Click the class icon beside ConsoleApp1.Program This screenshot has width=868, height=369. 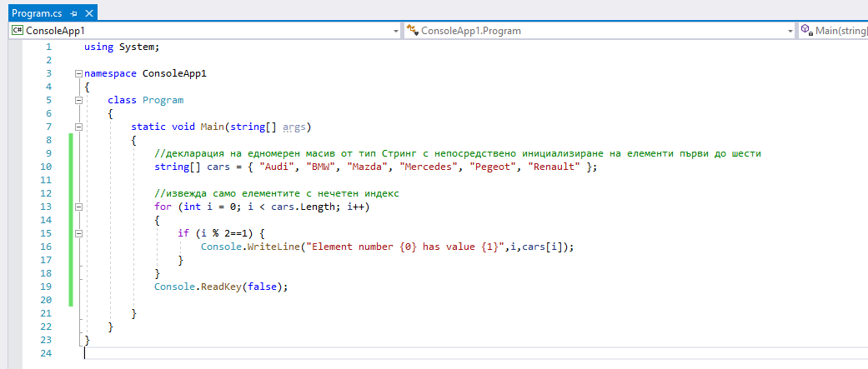(x=411, y=31)
